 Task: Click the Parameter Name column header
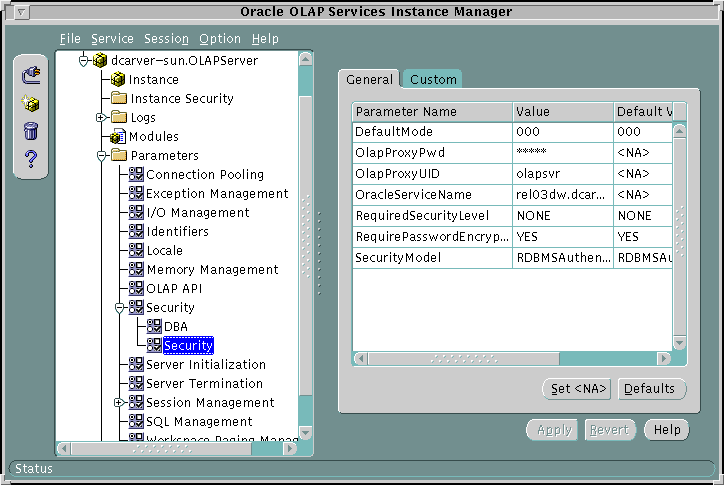[x=432, y=112]
